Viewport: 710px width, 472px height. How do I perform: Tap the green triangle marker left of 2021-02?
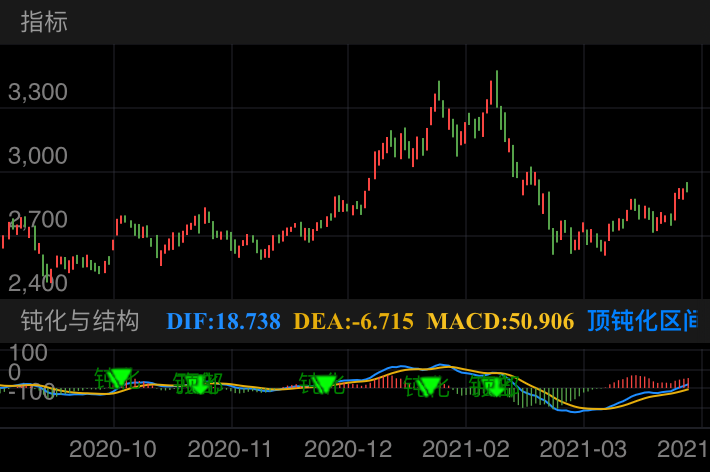[429, 386]
